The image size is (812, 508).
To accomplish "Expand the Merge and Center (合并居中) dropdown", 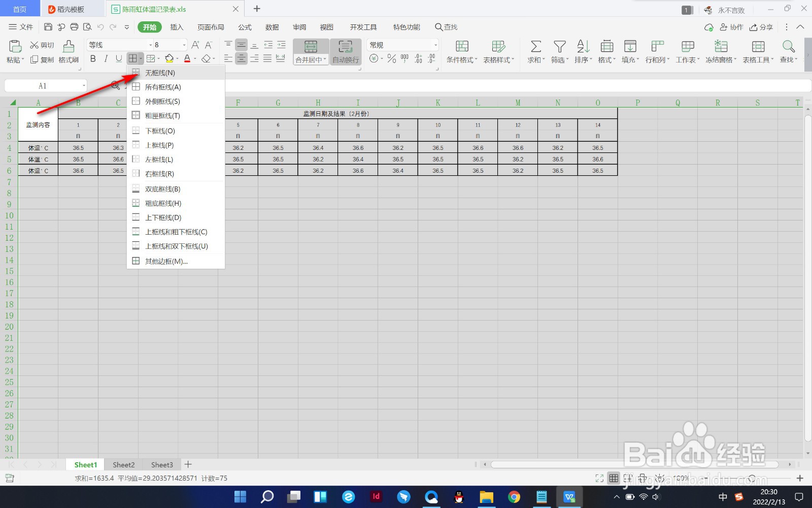I will (x=325, y=59).
